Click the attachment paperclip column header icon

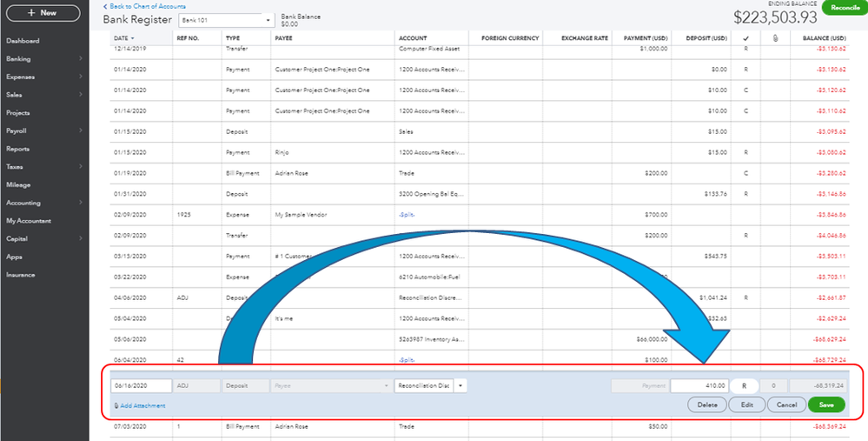pos(775,38)
